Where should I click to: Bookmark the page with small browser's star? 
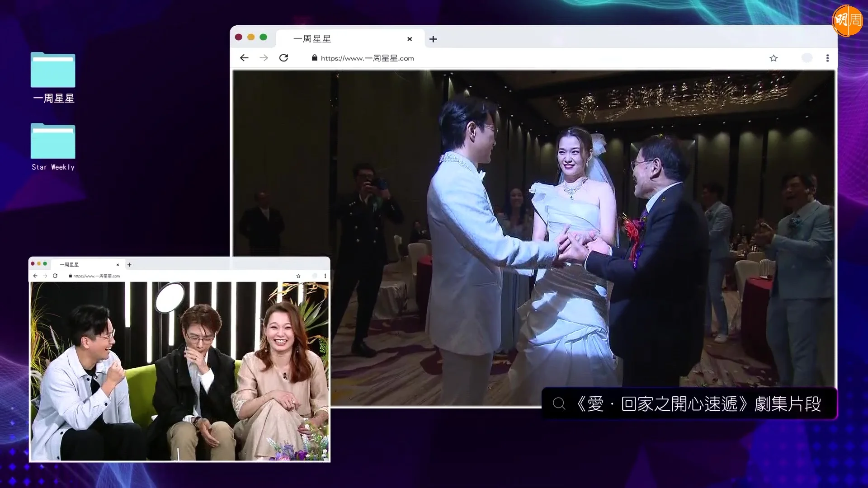pos(298,276)
